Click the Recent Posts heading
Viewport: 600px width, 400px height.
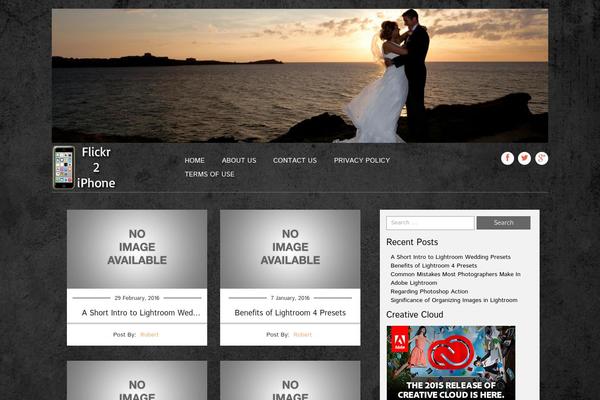[412, 242]
